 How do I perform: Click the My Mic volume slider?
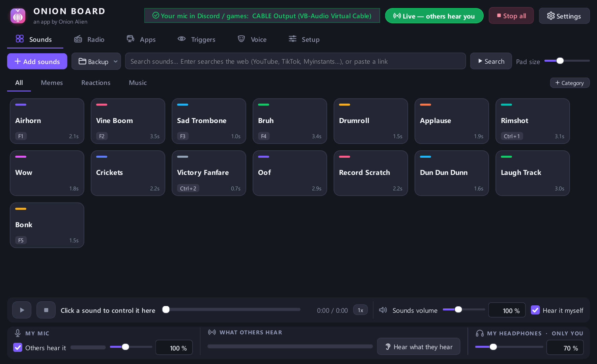131,347
